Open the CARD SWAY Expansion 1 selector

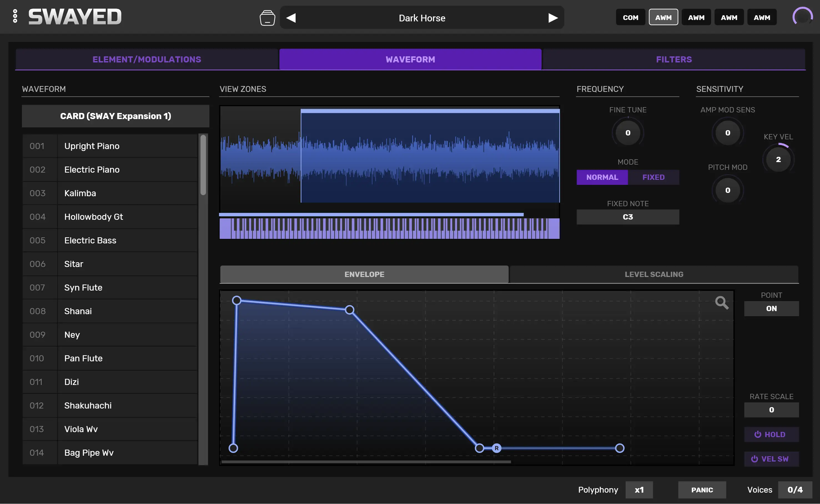[115, 116]
